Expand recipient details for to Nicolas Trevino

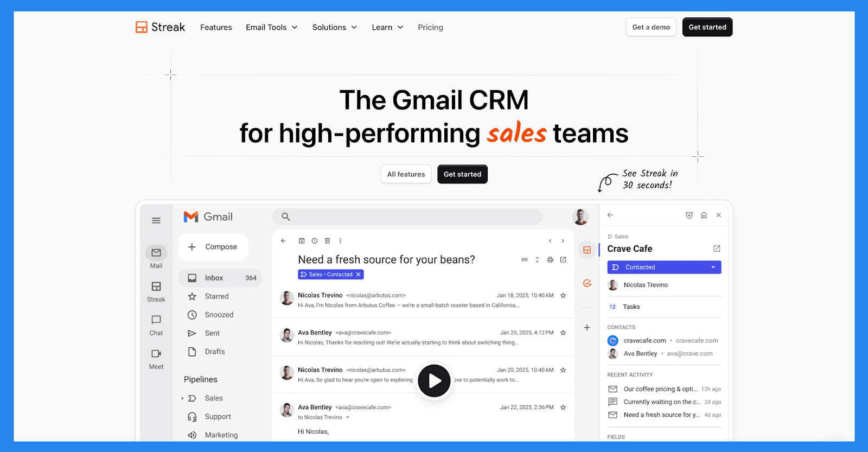pyautogui.click(x=348, y=418)
